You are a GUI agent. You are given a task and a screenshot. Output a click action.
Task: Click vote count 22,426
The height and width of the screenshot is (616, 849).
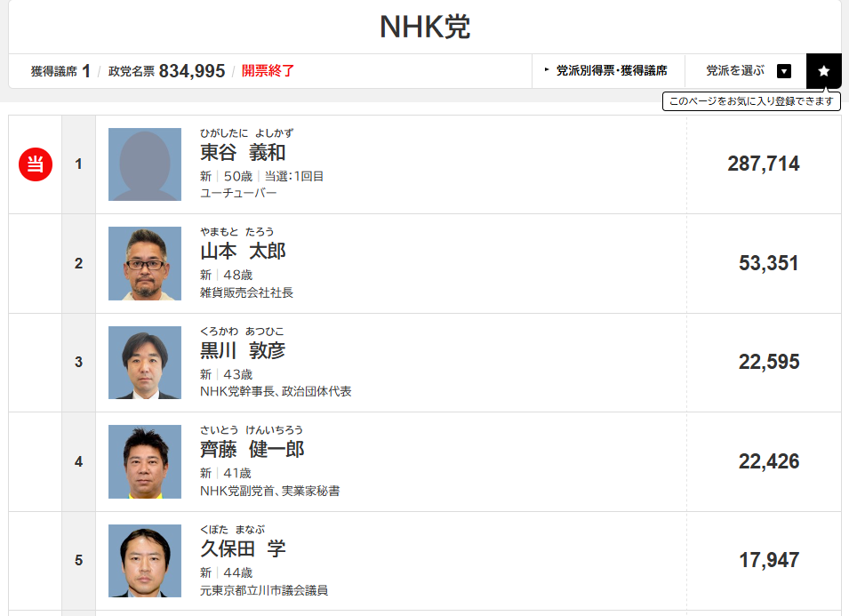(x=769, y=461)
